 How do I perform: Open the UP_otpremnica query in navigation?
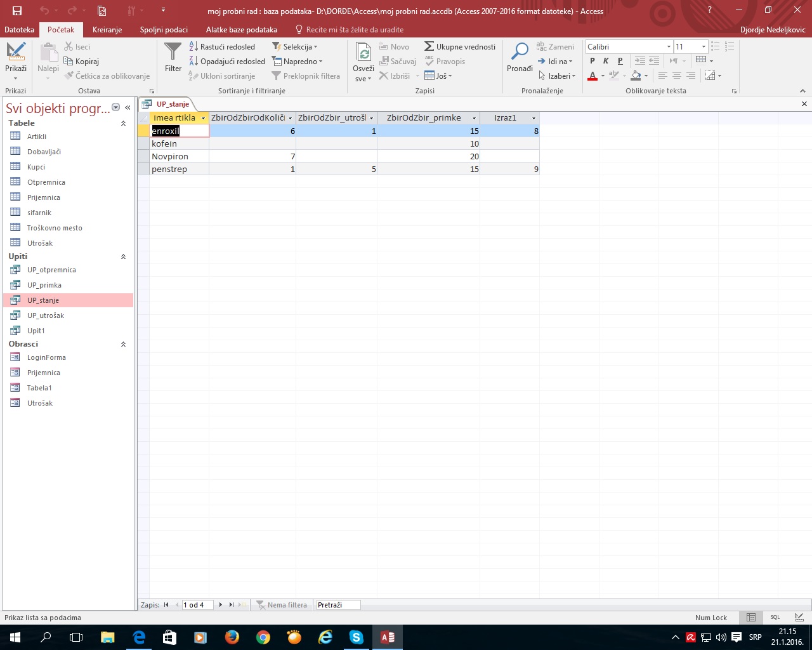click(x=51, y=270)
